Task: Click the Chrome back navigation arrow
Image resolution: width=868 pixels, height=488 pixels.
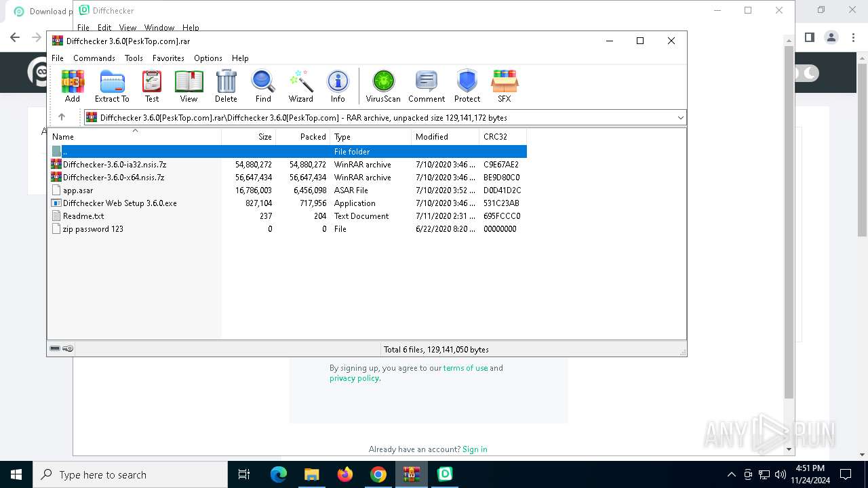Action: tap(15, 37)
